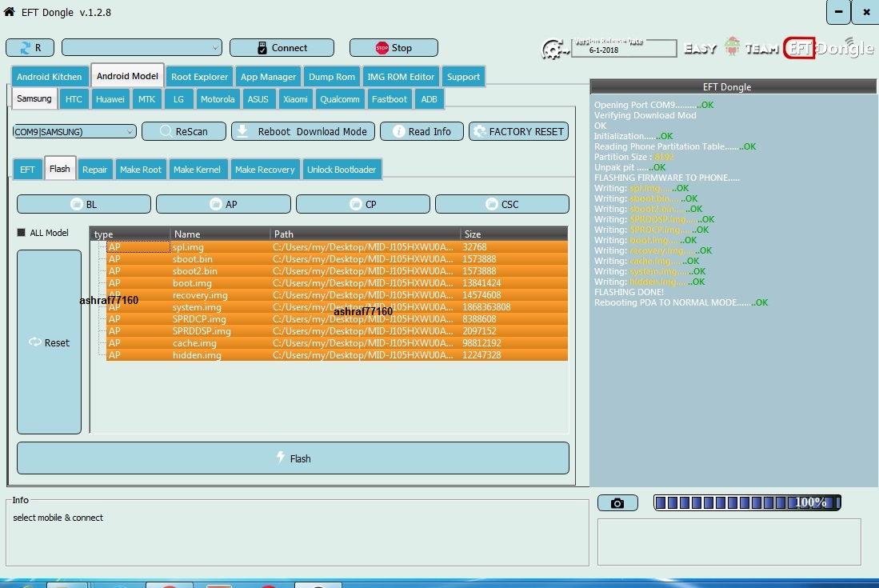Click Reboot Download Mode button
The image size is (879, 588).
[x=302, y=131]
